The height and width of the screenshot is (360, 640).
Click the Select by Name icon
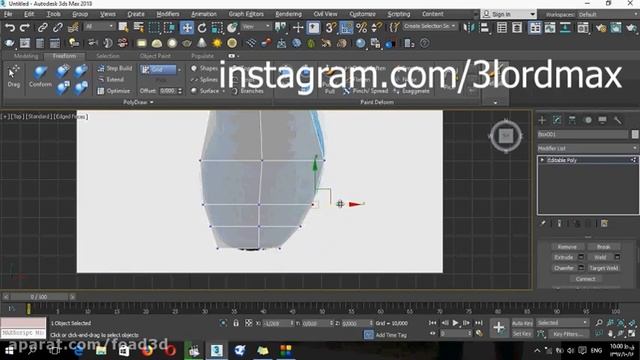[x=139, y=28]
